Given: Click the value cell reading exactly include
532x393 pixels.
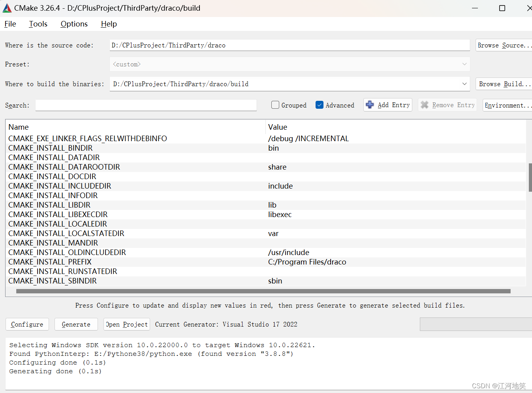Looking at the screenshot, I should coord(280,186).
